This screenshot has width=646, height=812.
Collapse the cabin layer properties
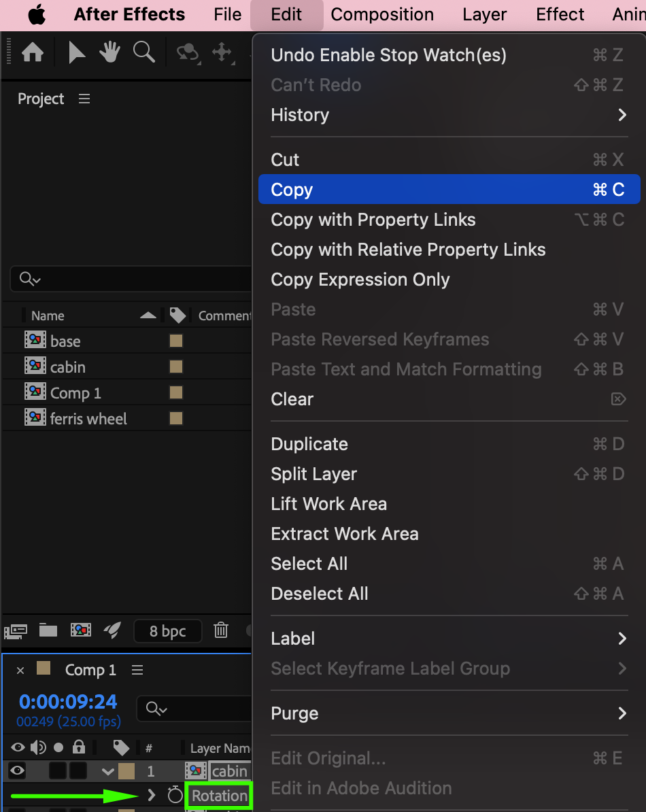[x=107, y=772]
